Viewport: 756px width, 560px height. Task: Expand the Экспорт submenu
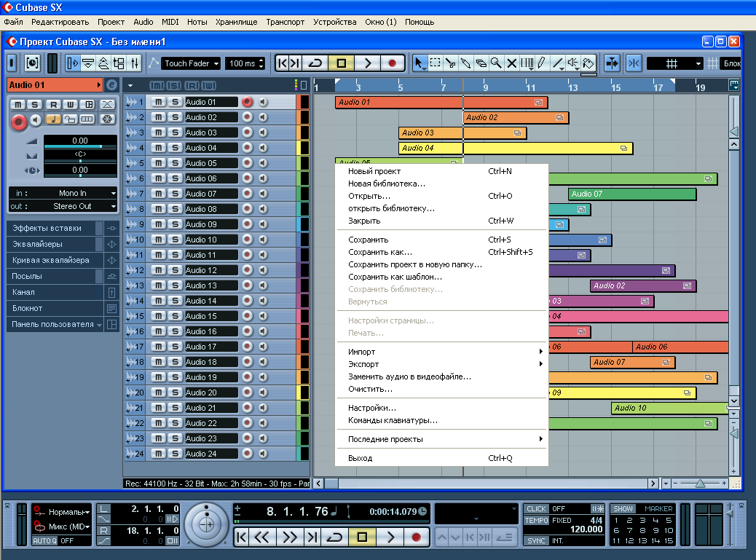click(441, 364)
